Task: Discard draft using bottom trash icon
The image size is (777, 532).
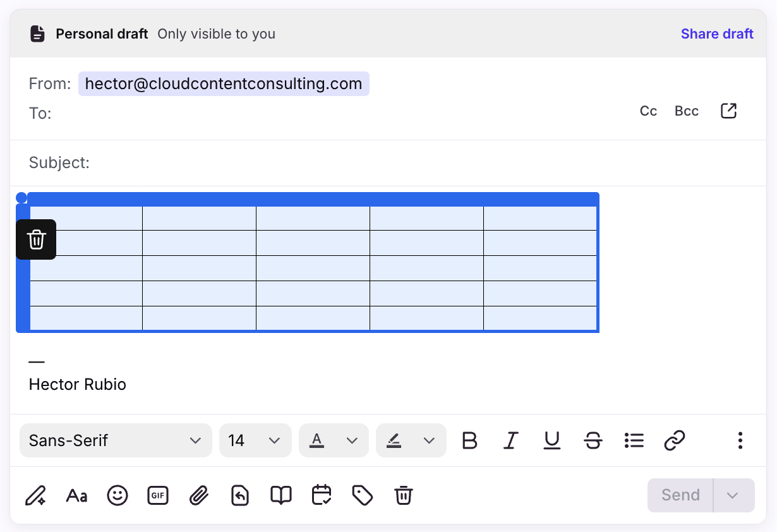Action: tap(403, 495)
